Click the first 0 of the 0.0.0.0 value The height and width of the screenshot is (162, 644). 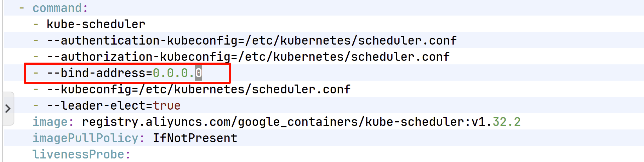coord(156,73)
